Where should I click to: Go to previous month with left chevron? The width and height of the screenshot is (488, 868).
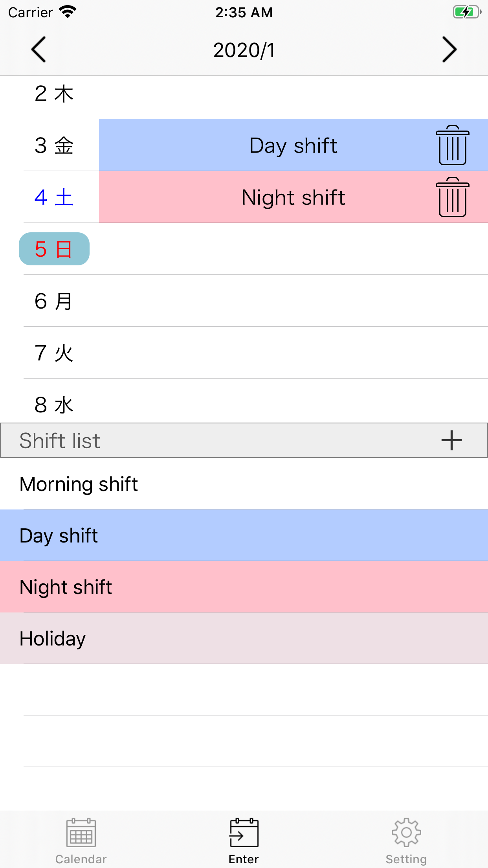coord(39,50)
